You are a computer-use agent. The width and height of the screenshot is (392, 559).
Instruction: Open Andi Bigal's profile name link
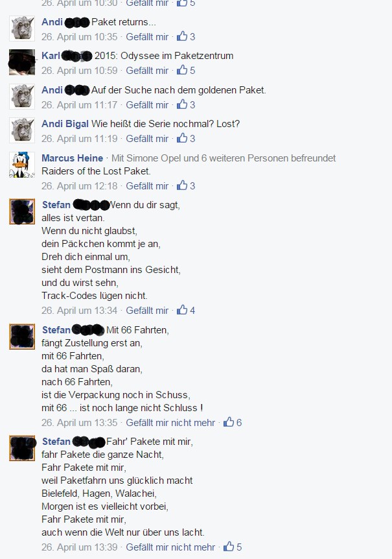click(x=65, y=124)
